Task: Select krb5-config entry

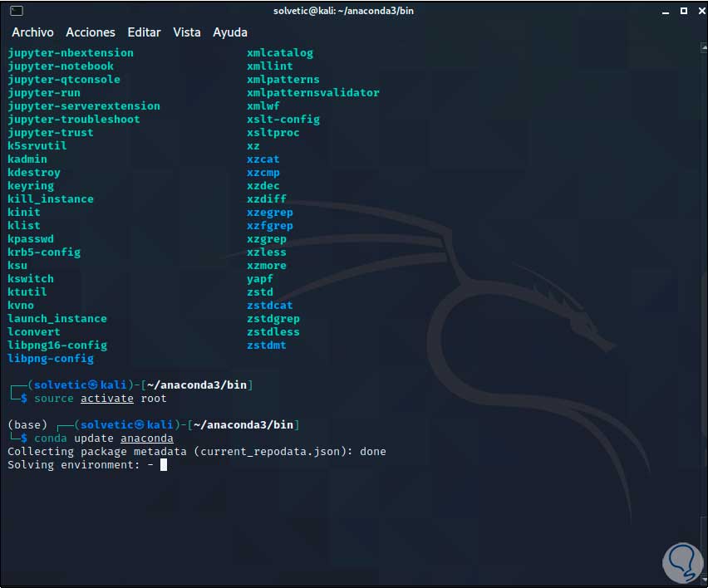Action: click(44, 252)
